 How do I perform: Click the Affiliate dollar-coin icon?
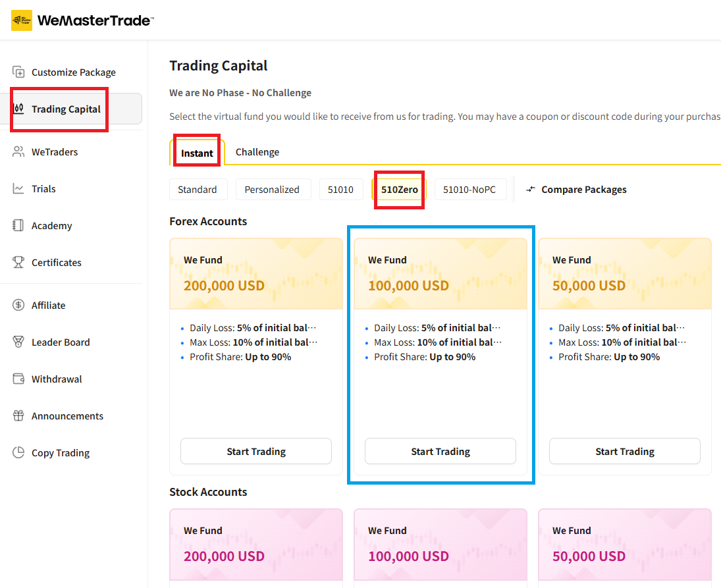(18, 306)
